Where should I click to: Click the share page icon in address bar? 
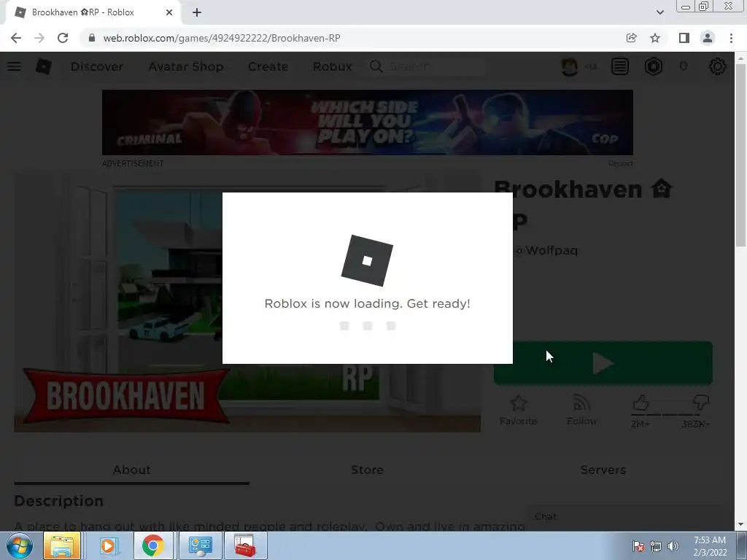[x=631, y=38]
